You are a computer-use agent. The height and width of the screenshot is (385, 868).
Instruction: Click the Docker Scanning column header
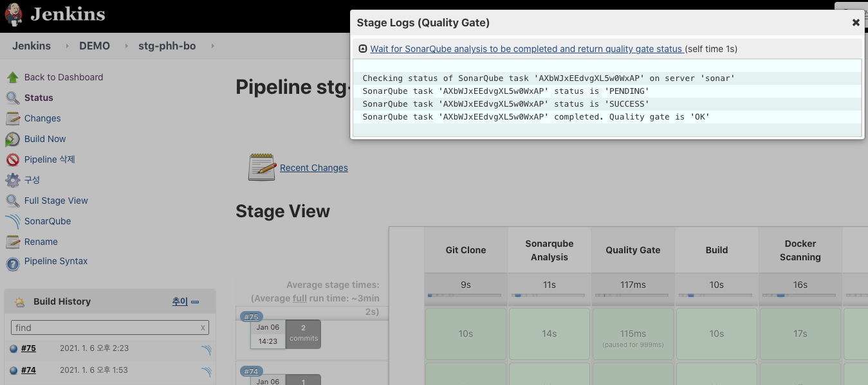800,250
